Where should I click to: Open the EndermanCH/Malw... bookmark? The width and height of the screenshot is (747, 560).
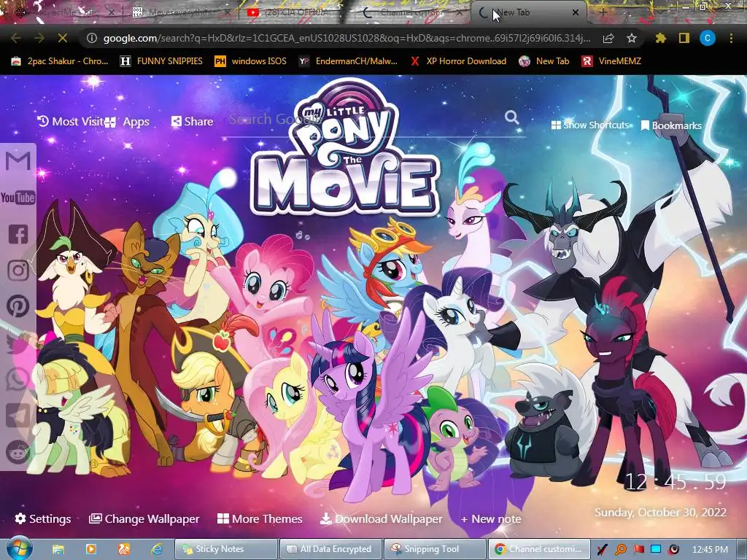click(348, 61)
